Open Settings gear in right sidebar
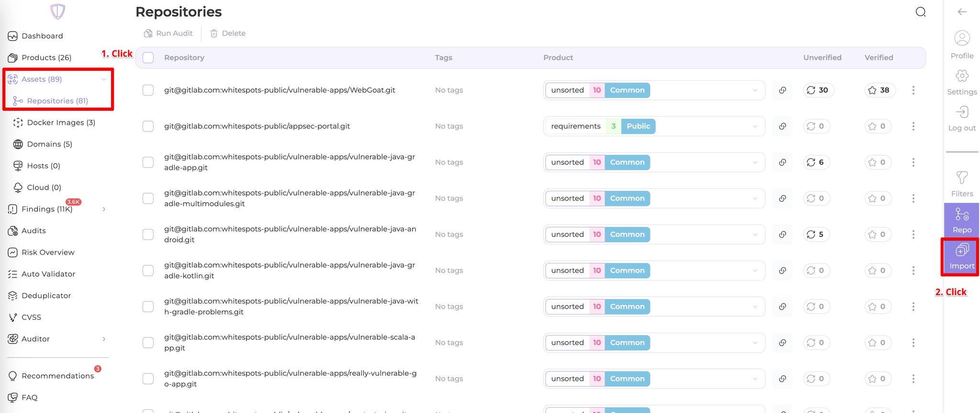 click(x=962, y=76)
